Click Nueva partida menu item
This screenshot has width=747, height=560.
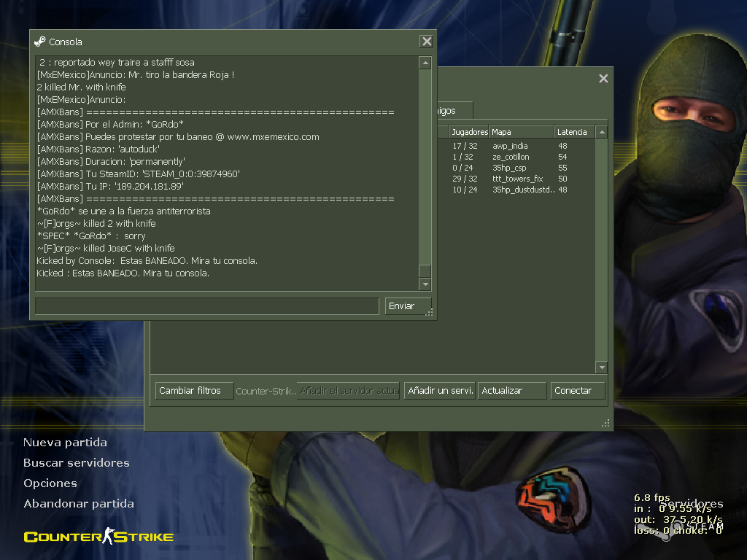point(65,443)
